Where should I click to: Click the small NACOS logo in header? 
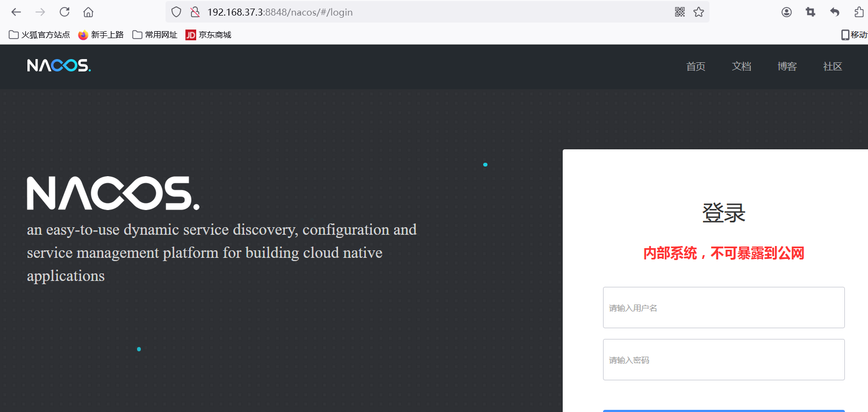[x=59, y=66]
